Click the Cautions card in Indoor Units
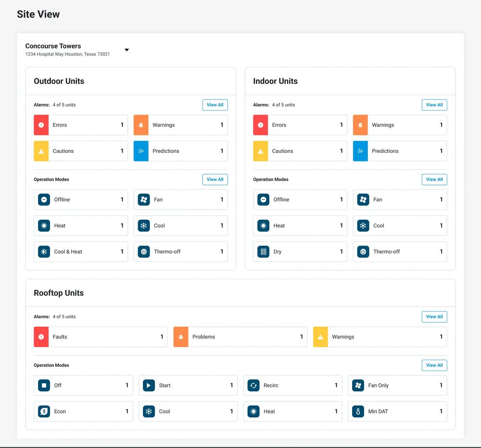Viewport: 481px width, 448px height. (300, 151)
